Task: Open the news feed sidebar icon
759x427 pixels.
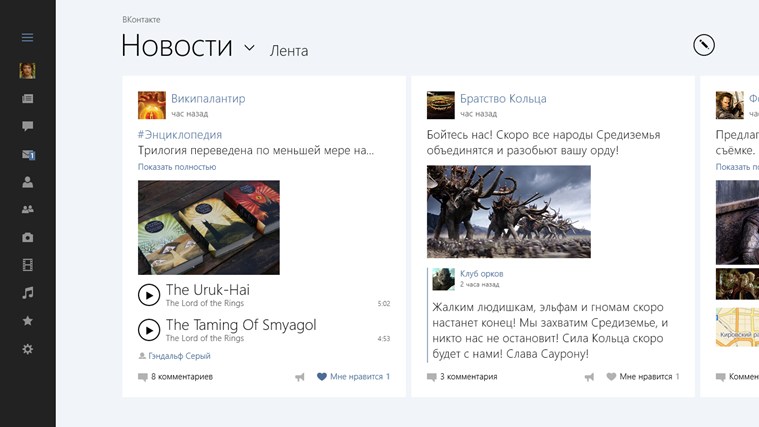Action: pyautogui.click(x=28, y=99)
